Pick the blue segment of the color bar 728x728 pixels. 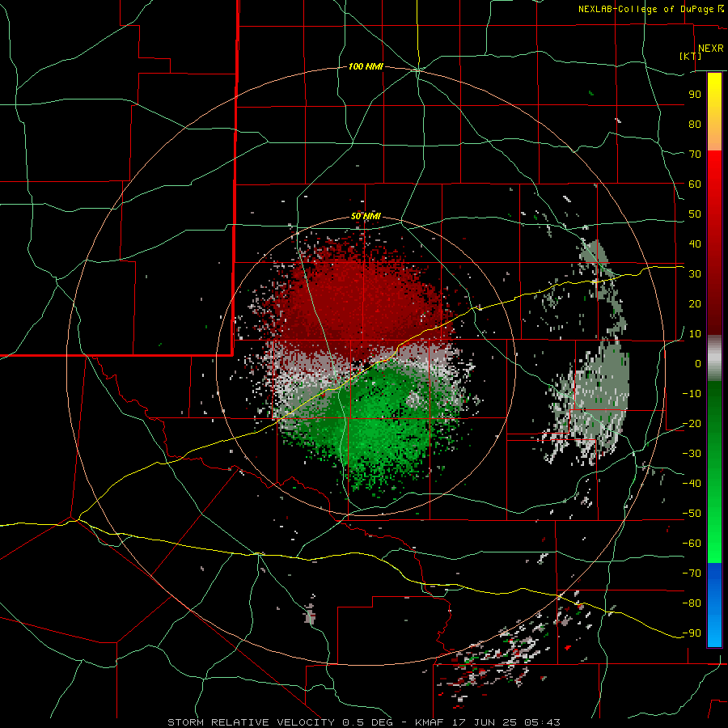click(x=714, y=605)
